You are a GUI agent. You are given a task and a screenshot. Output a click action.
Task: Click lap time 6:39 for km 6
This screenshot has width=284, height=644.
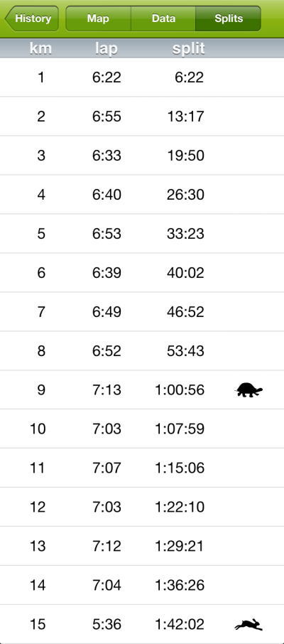pyautogui.click(x=106, y=272)
